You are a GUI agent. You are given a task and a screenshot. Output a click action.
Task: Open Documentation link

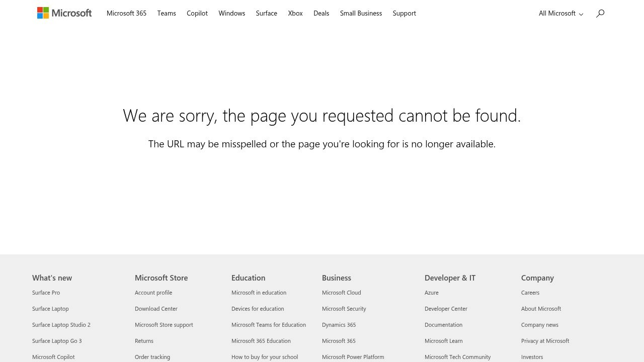(443, 325)
